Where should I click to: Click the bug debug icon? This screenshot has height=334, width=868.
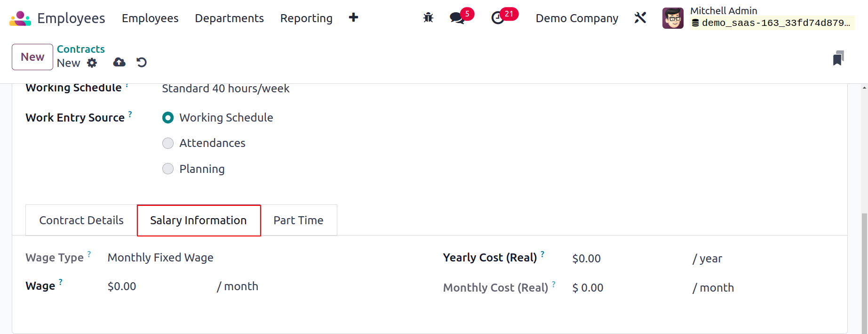point(428,18)
